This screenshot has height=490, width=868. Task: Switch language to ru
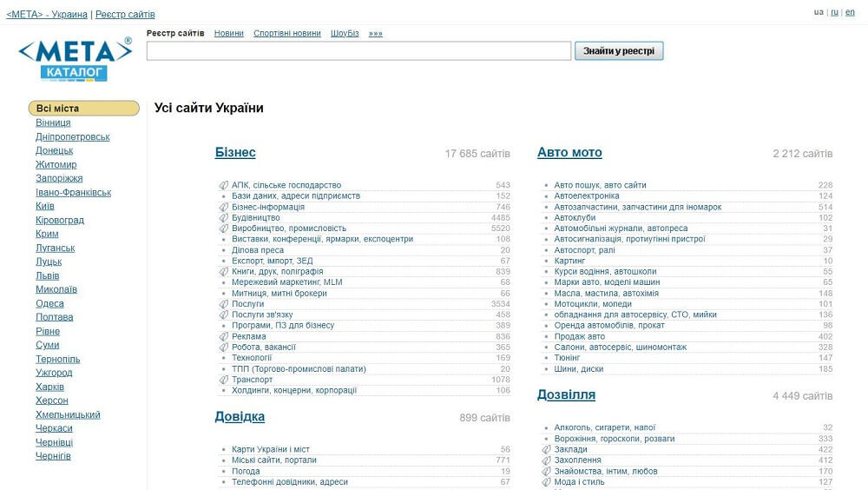click(x=834, y=12)
